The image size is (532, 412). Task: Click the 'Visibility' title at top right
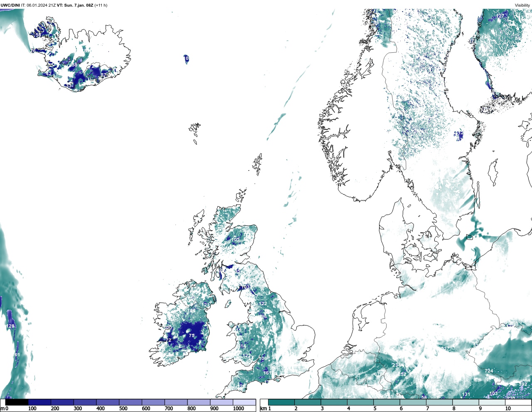tap(522, 5)
